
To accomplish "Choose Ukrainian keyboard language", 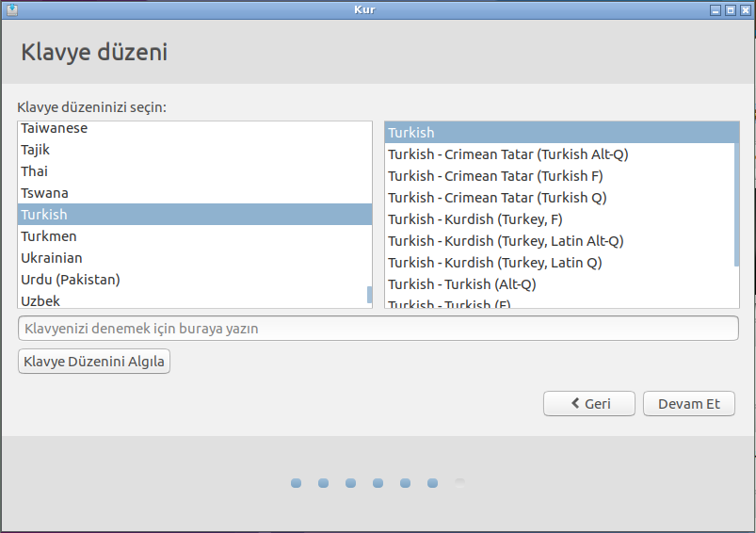I will (52, 258).
